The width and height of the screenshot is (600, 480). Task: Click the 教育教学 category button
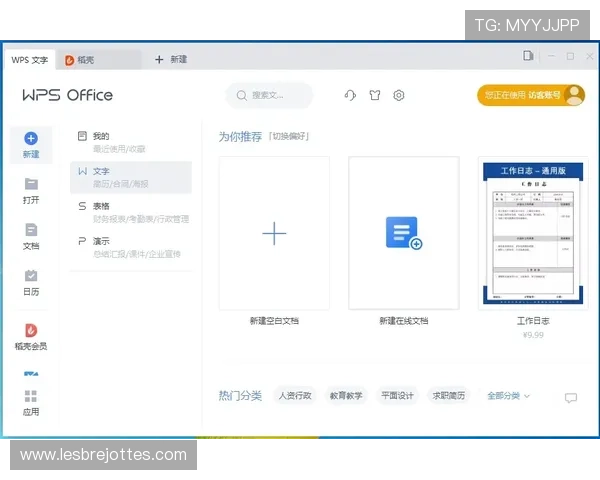coord(346,395)
